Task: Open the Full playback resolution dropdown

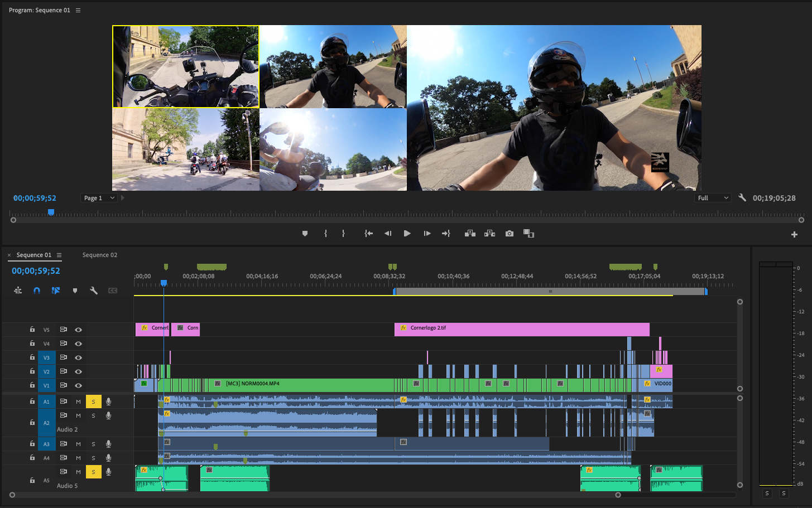Action: point(713,198)
